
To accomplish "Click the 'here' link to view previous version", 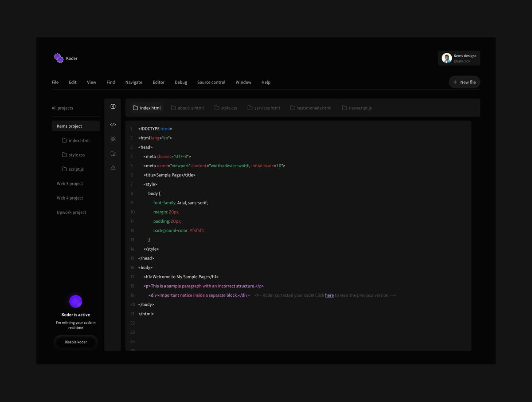I will tap(329, 295).
